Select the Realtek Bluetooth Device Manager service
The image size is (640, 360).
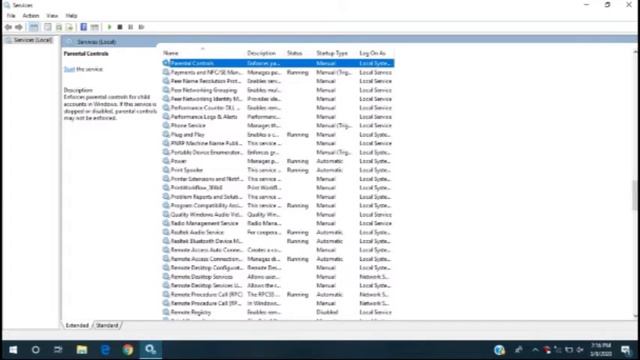pyautogui.click(x=278, y=241)
